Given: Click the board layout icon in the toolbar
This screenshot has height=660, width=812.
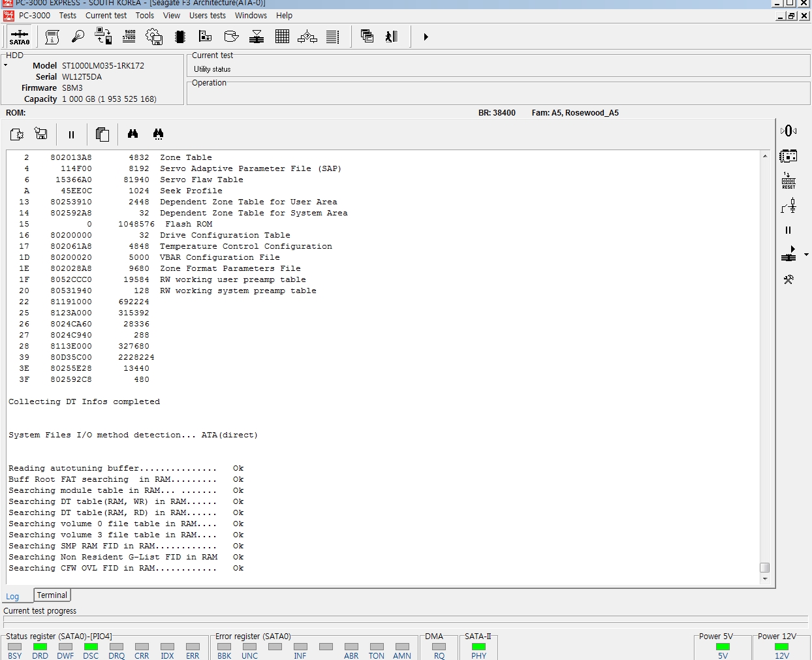Looking at the screenshot, I should (206, 37).
